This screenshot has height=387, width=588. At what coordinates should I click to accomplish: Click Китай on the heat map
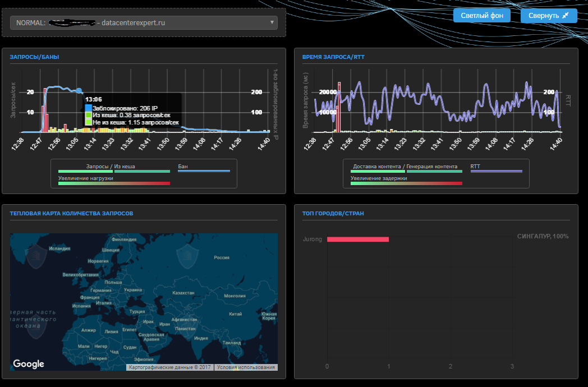click(x=236, y=314)
